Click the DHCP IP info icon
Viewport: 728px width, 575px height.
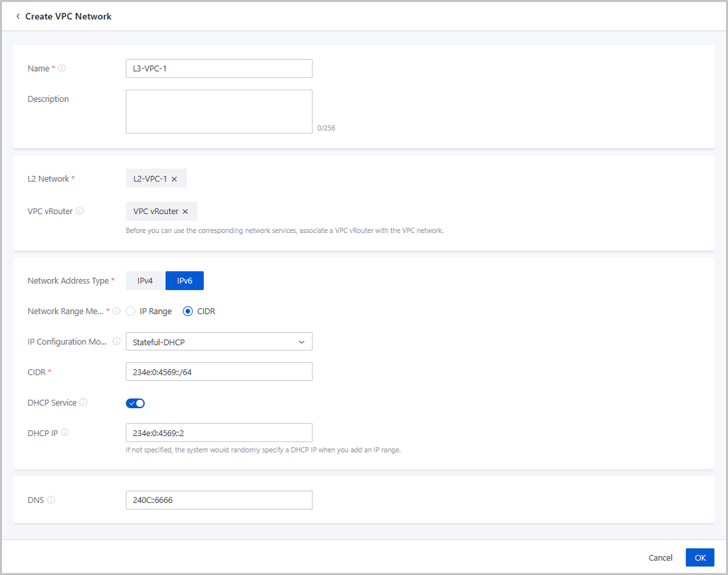(65, 432)
